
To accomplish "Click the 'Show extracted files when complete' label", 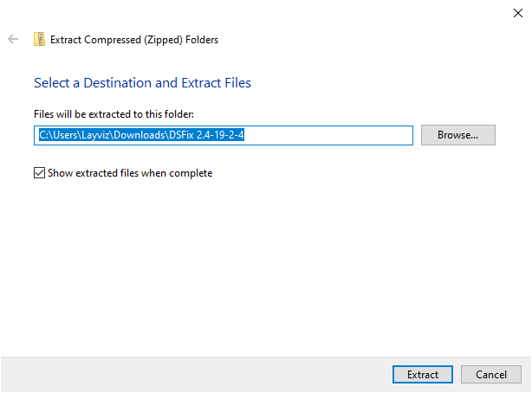I will (x=128, y=173).
